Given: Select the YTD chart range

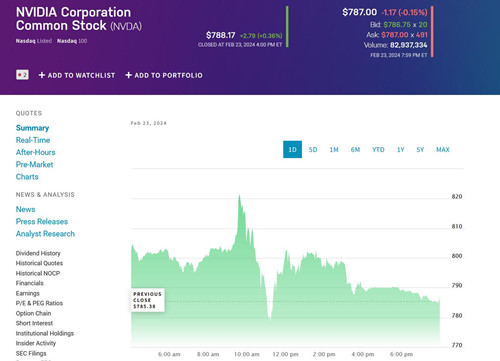Looking at the screenshot, I should click(x=378, y=150).
